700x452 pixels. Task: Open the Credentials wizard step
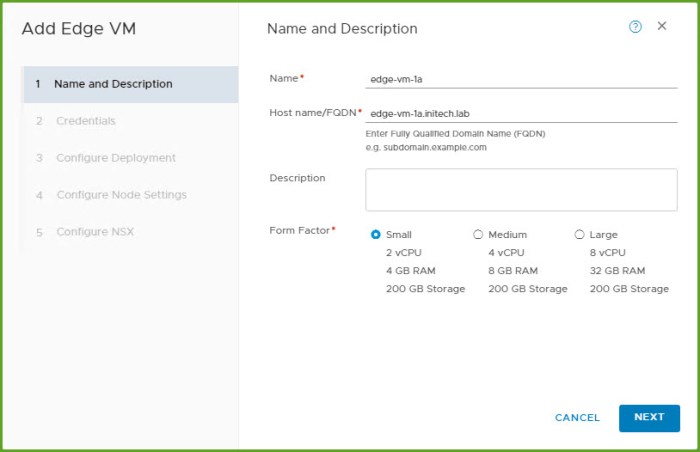[86, 121]
